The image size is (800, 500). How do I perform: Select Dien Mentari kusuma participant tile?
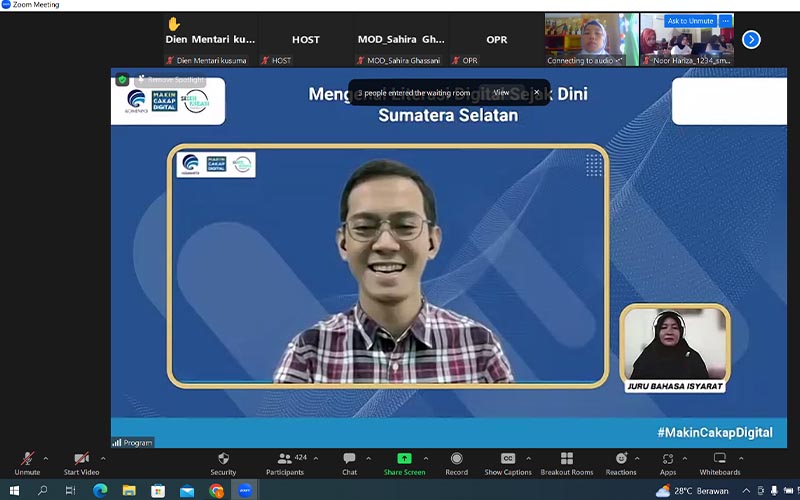coord(210,39)
